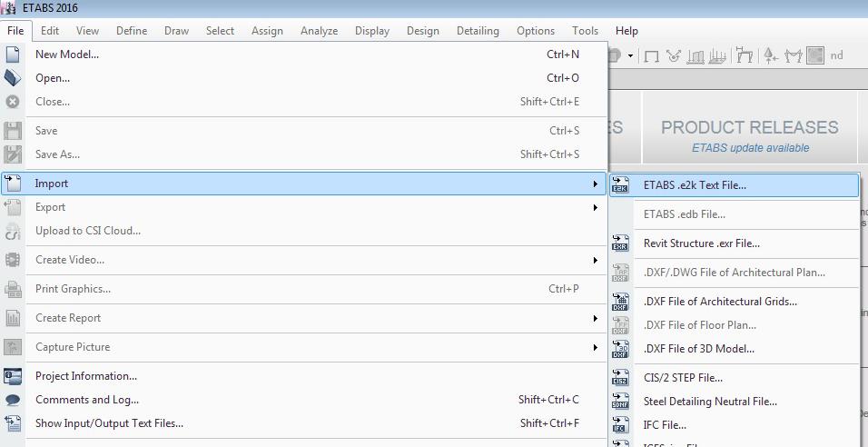
Task: Click the EXR Revit file icon
Action: click(620, 243)
